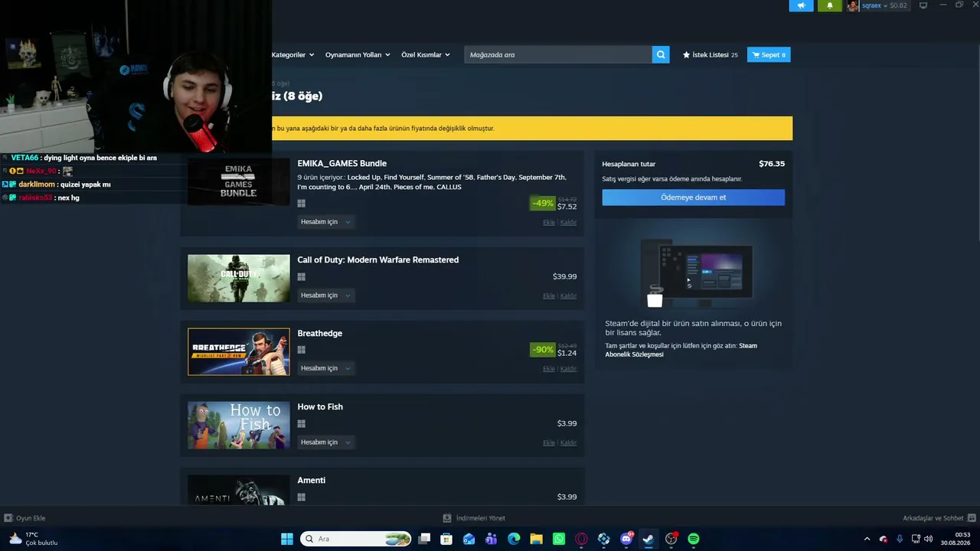Remove Breathedge with Kaldır
Screen dimensions: 980x551
pos(568,369)
